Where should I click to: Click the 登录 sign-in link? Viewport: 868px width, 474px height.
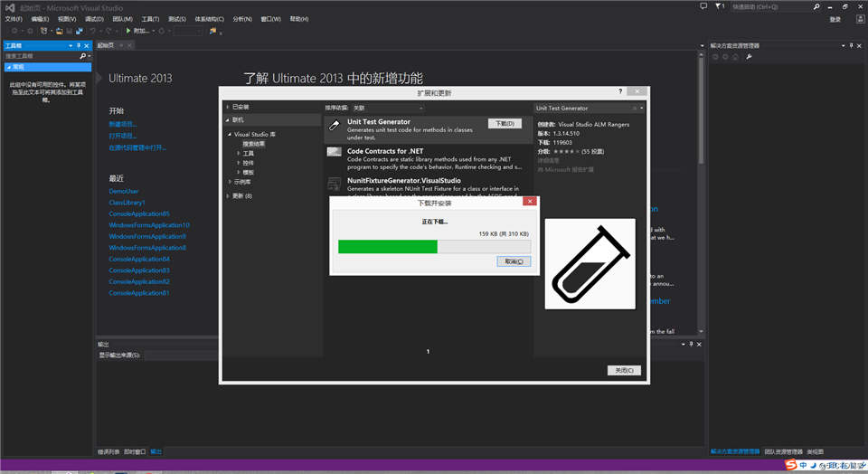[835, 19]
